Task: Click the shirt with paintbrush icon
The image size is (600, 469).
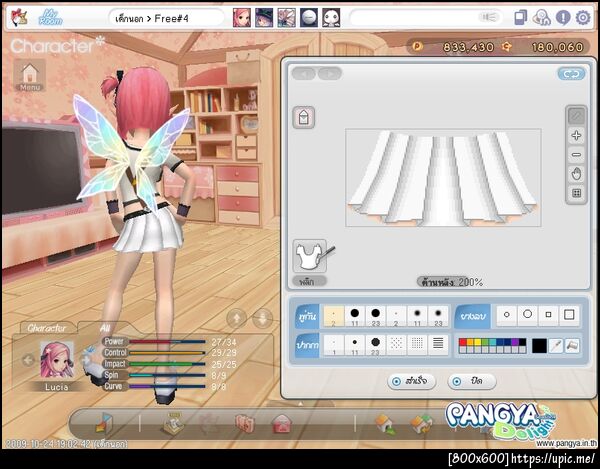Action: [x=311, y=256]
